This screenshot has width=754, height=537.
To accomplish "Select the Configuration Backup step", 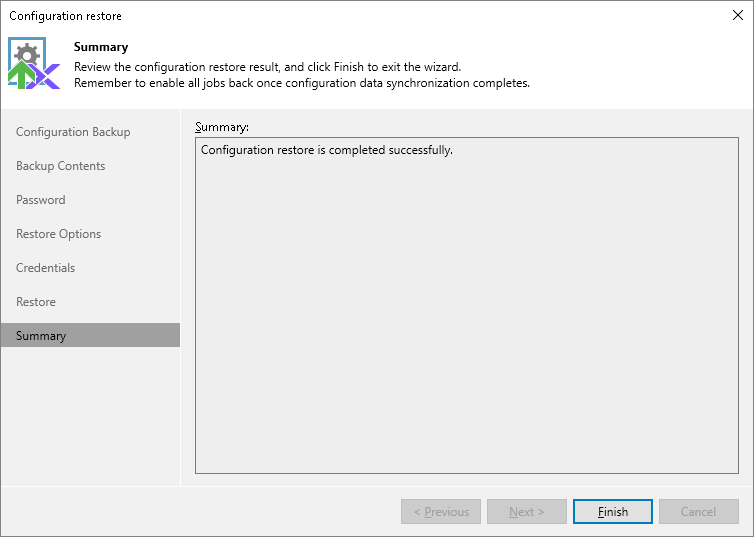I will pos(73,132).
